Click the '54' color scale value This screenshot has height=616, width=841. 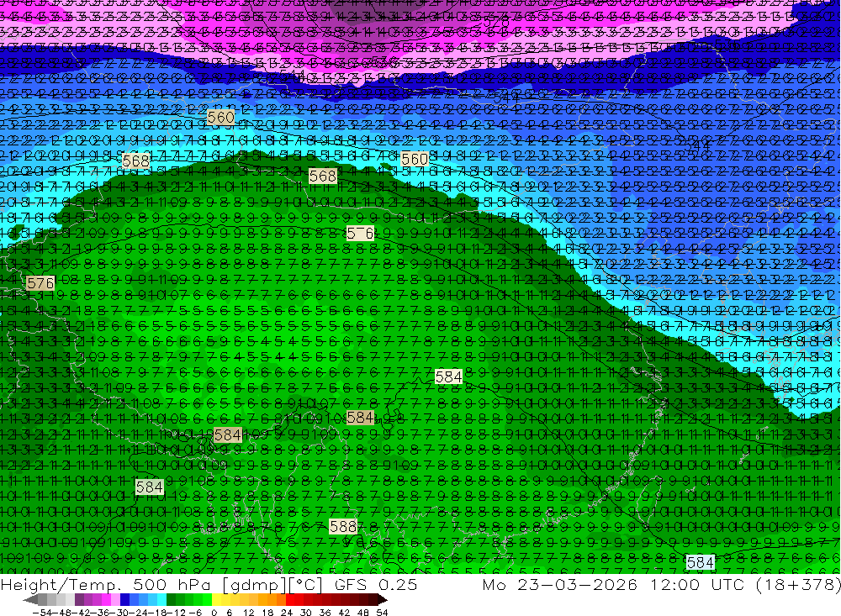382,613
